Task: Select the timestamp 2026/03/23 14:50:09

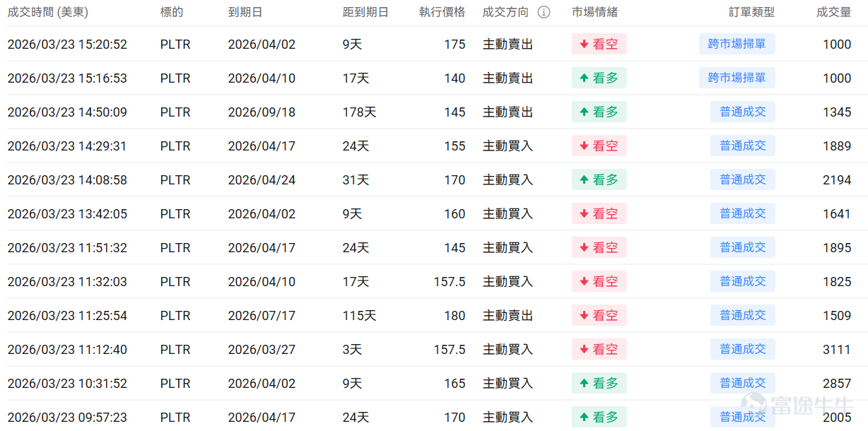Action: coord(67,112)
